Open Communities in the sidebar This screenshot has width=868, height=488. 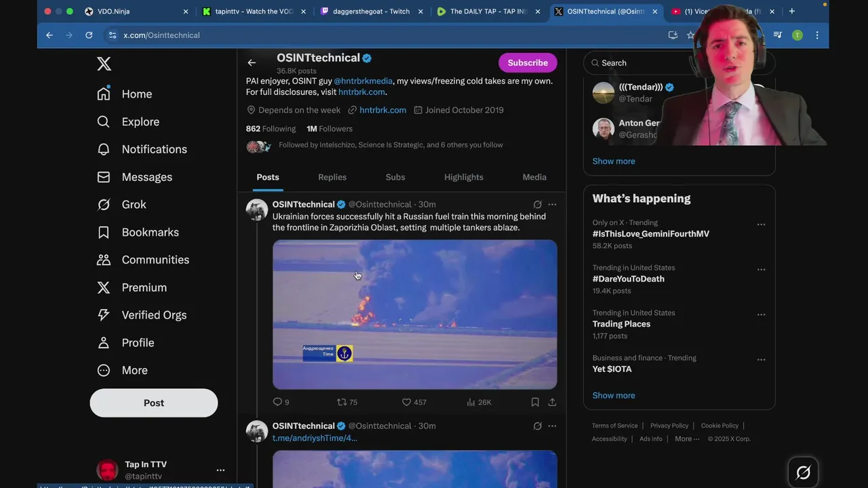[x=143, y=260]
